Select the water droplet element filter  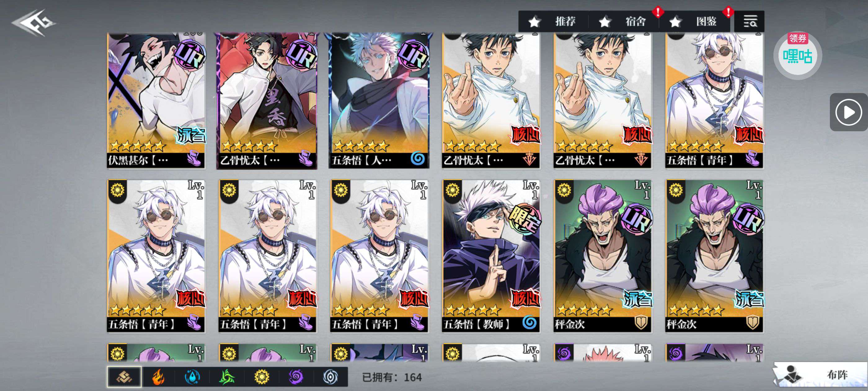point(193,377)
